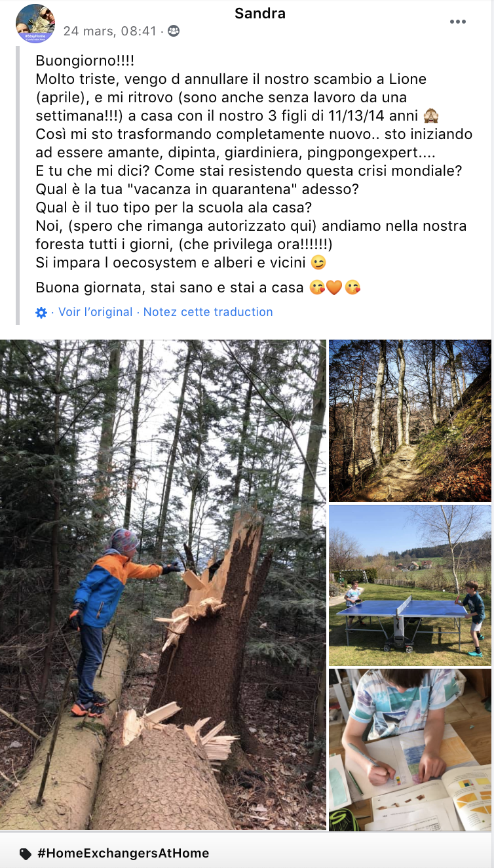The image size is (494, 868).
Task: Open the three-dots post options menu
Action: (457, 22)
